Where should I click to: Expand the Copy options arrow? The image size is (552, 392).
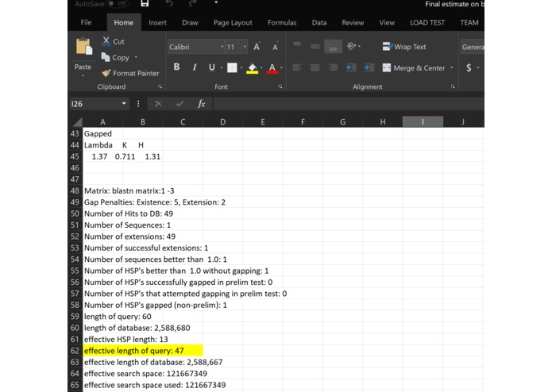pos(136,57)
